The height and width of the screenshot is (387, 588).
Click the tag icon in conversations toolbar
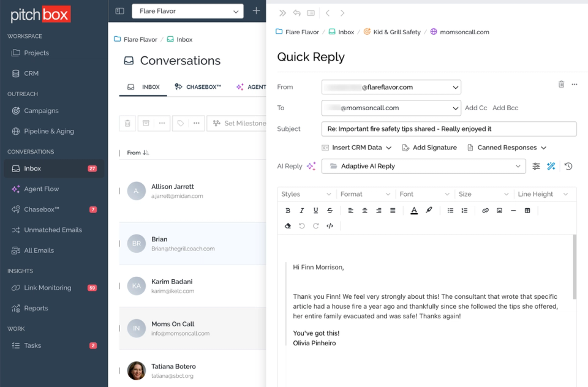pyautogui.click(x=180, y=123)
